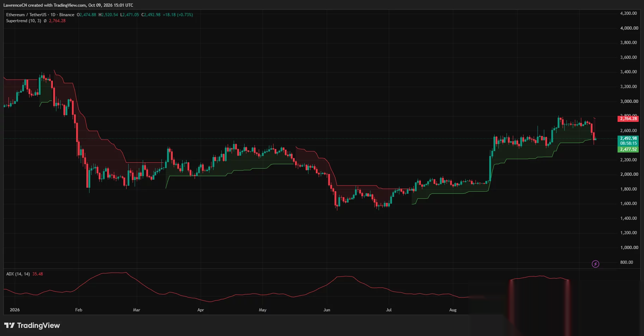Click the May label on time axis
644x336 pixels.
point(263,310)
